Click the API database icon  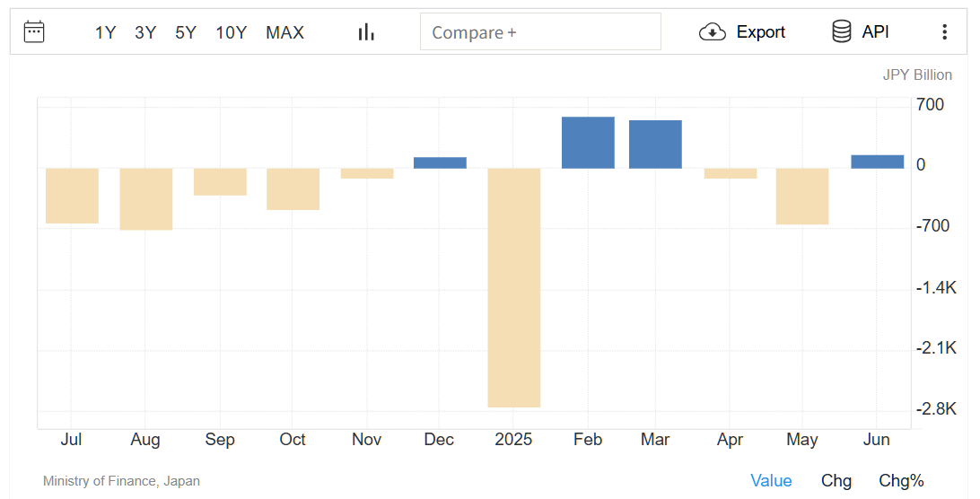[841, 31]
